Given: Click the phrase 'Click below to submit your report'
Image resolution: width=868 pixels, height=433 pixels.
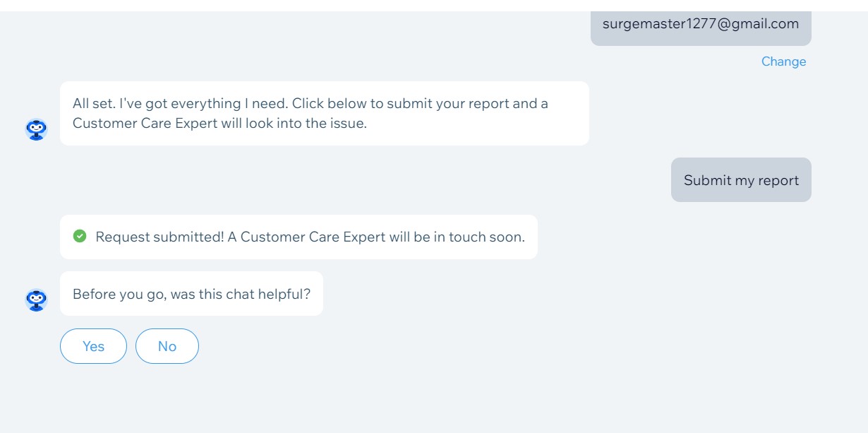Looking at the screenshot, I should (x=400, y=103).
